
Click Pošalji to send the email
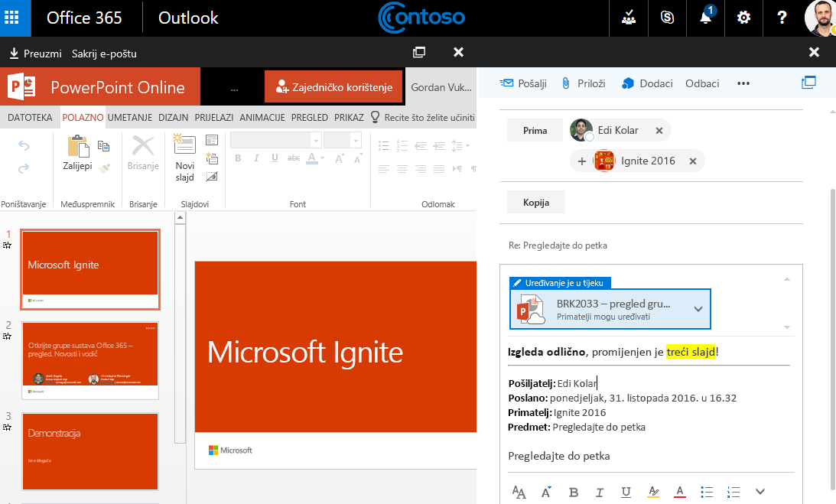[x=523, y=83]
